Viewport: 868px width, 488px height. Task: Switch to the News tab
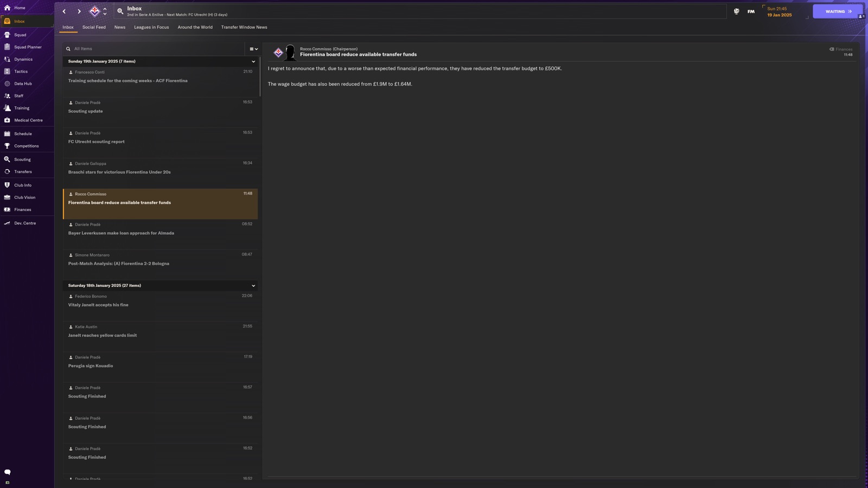(x=120, y=27)
